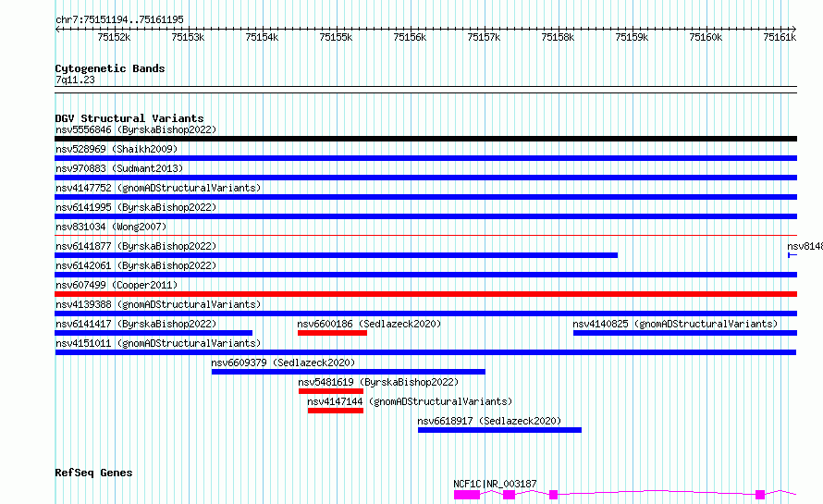The image size is (823, 504).
Task: Select the black nsv5556846 variant bar
Action: coord(425,139)
